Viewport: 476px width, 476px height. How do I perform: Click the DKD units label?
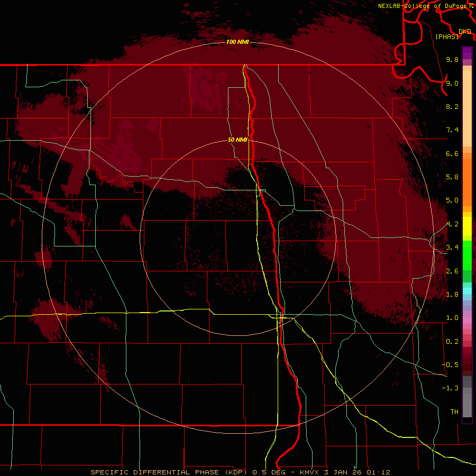[x=465, y=32]
